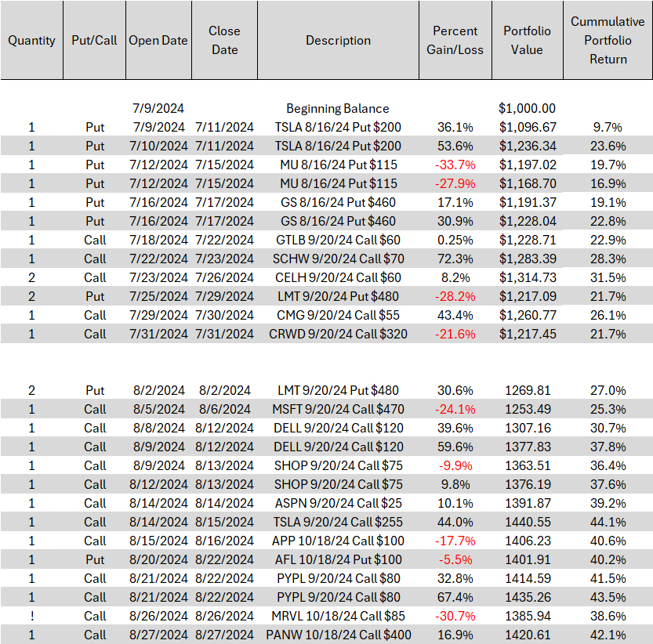This screenshot has height=644, width=653.
Task: Click the red -33.7% loss cell
Action: click(455, 165)
